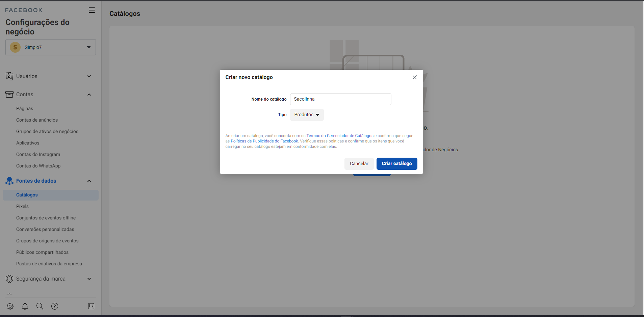Open settings gear in bottom bar
The image size is (644, 317).
pyautogui.click(x=10, y=306)
